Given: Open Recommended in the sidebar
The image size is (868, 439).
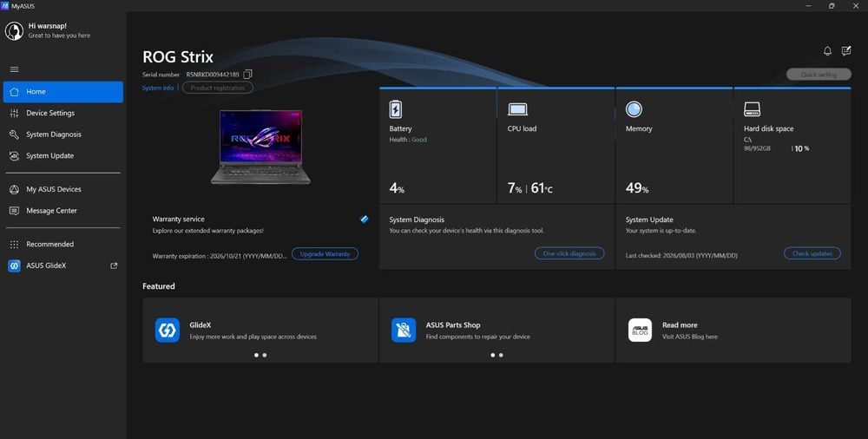Looking at the screenshot, I should pyautogui.click(x=63, y=244).
